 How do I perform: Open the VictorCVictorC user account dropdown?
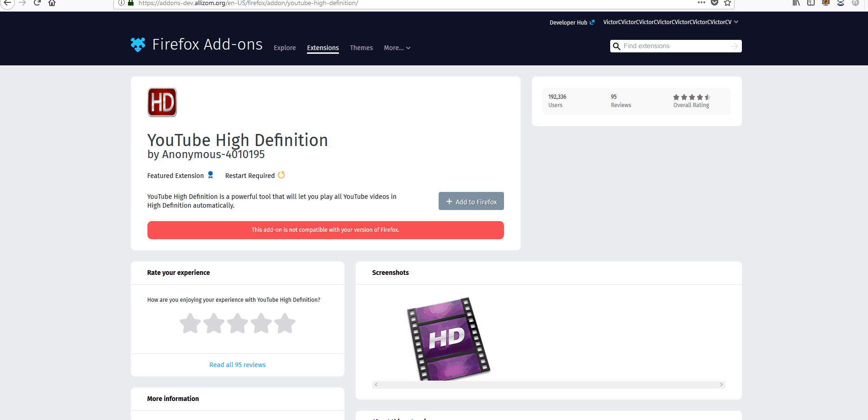(x=670, y=22)
